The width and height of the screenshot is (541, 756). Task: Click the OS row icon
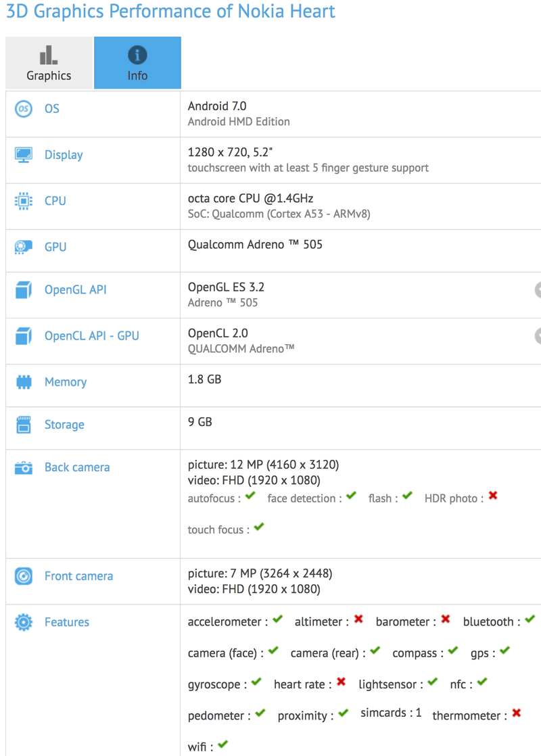(24, 108)
